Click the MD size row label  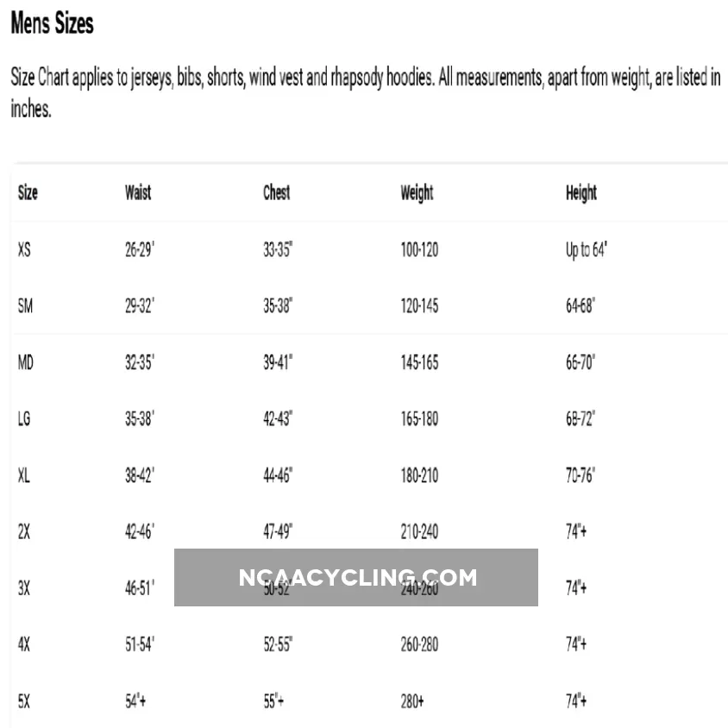pyautogui.click(x=25, y=362)
